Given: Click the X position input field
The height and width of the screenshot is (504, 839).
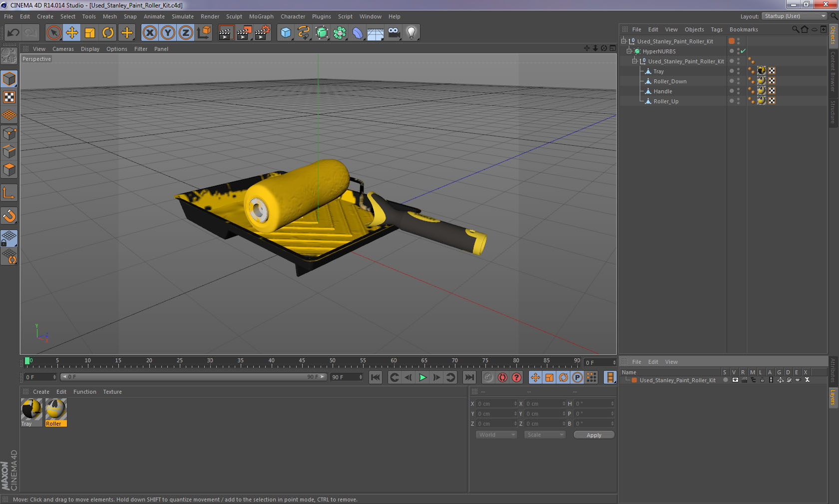Looking at the screenshot, I should pos(496,404).
